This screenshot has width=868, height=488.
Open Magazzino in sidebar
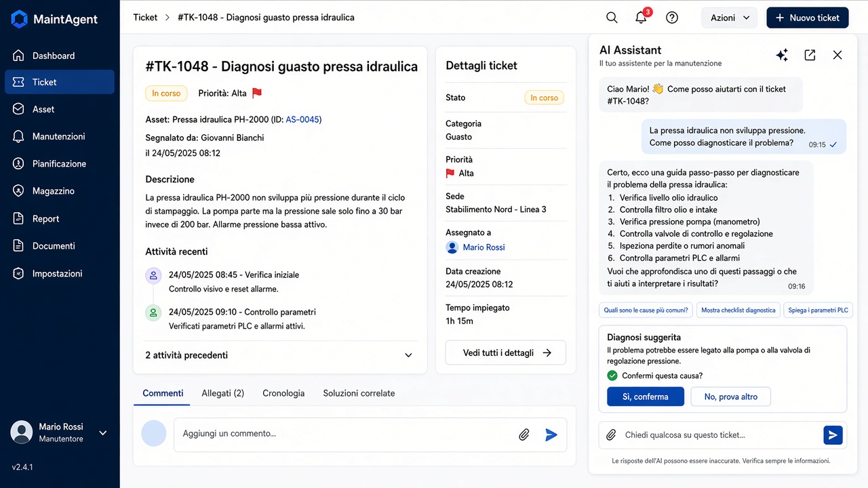coord(60,191)
